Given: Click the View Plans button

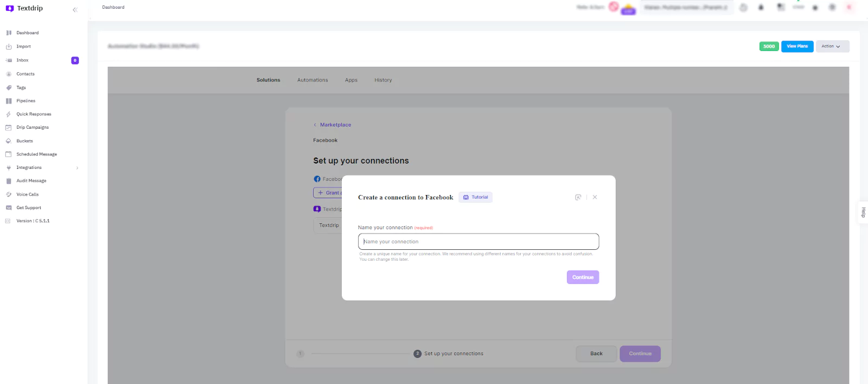Looking at the screenshot, I should [797, 47].
